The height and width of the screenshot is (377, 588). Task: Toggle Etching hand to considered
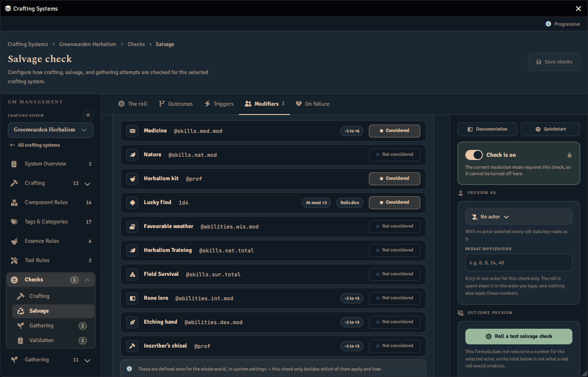(394, 322)
